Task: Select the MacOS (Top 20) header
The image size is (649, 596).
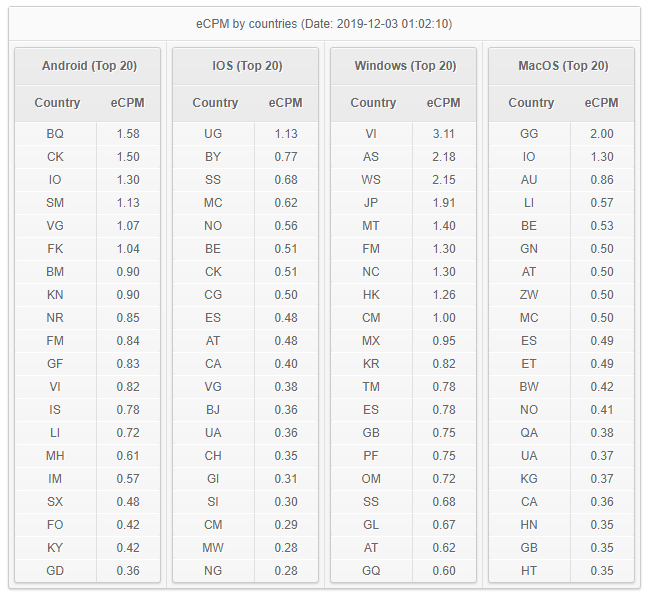Action: [x=561, y=66]
